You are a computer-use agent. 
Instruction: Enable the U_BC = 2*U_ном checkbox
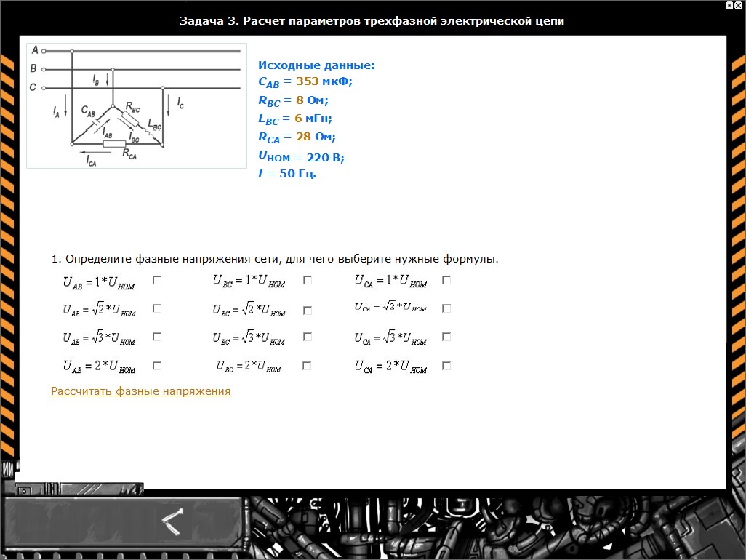pos(308,366)
